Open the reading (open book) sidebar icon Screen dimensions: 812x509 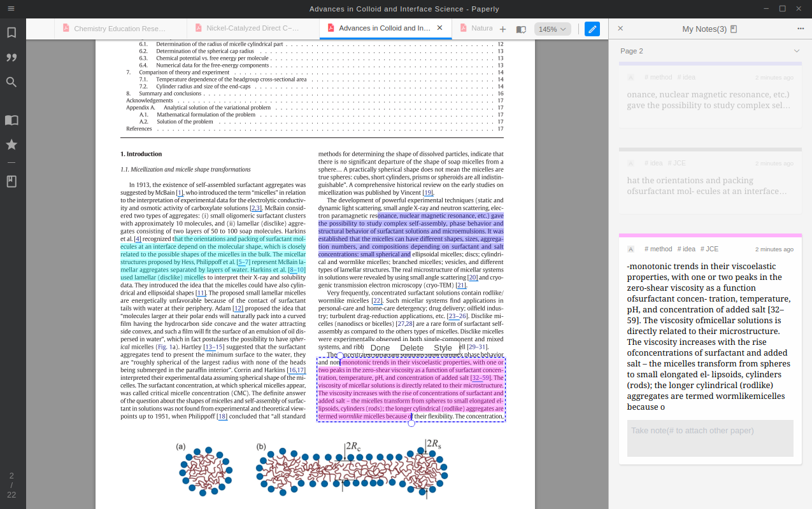pyautogui.click(x=11, y=120)
